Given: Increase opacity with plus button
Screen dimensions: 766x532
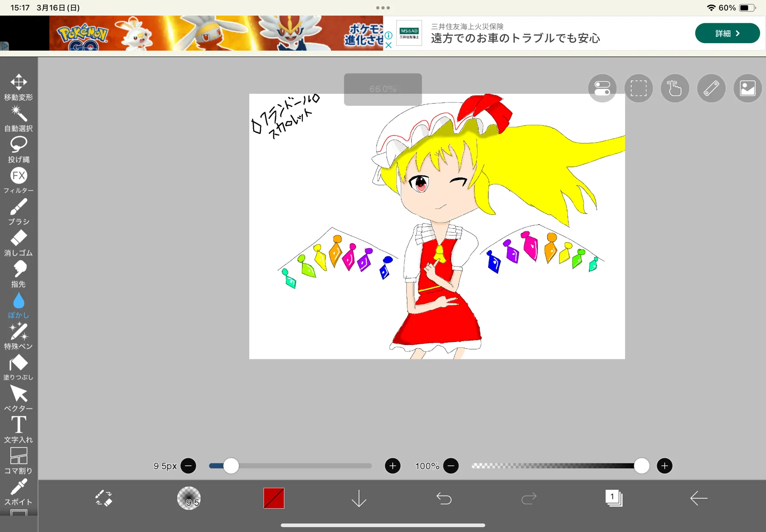Looking at the screenshot, I should 664,466.
